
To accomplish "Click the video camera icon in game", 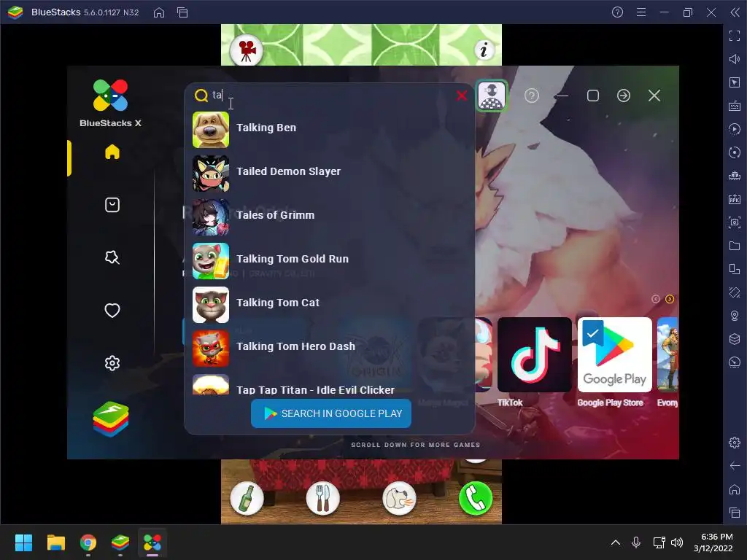I will pyautogui.click(x=247, y=50).
